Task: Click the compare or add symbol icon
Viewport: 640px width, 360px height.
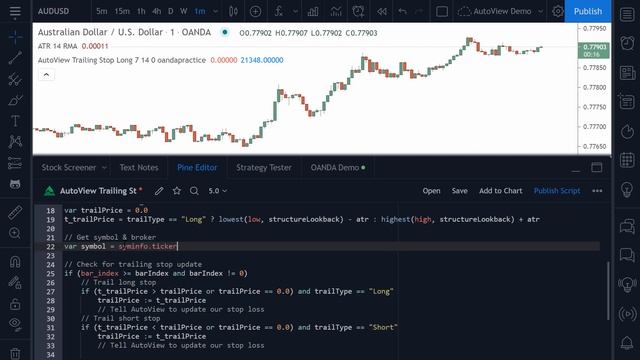Action: click(256, 11)
